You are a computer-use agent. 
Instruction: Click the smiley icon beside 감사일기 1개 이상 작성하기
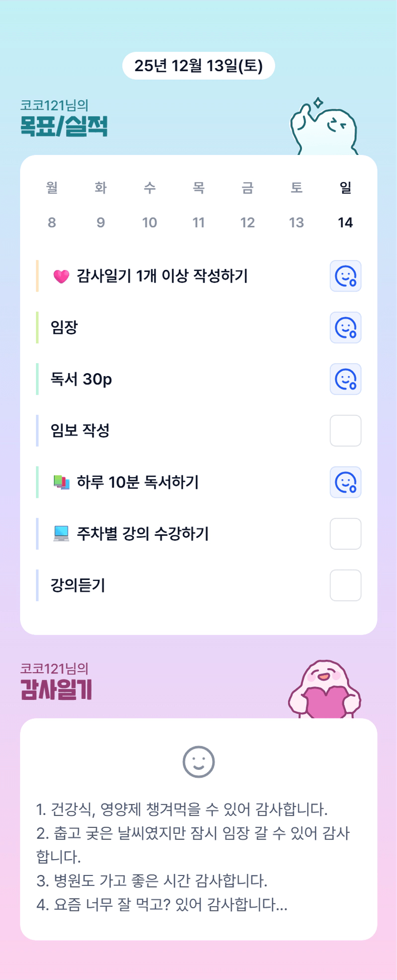tap(345, 276)
